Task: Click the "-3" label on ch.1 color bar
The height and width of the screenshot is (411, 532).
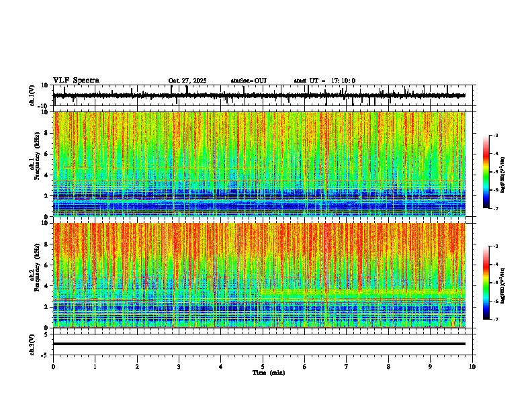Action: tap(496, 136)
